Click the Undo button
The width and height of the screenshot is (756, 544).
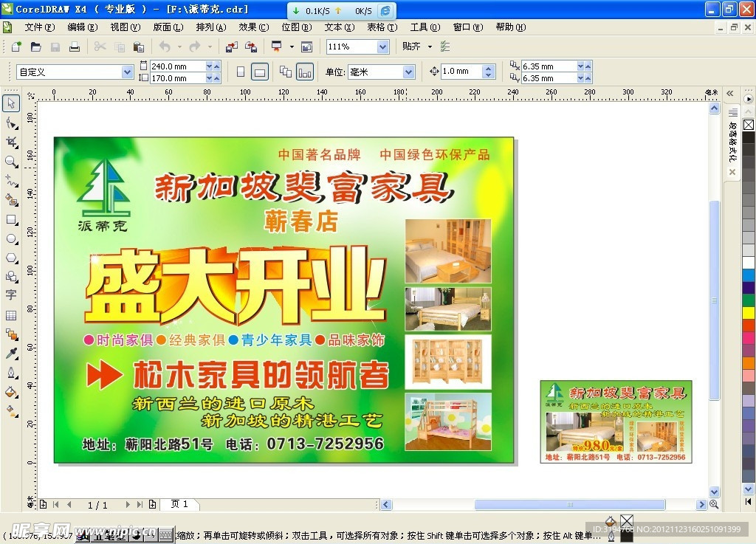coord(165,47)
